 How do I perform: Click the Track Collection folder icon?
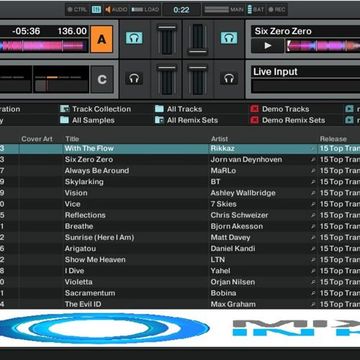point(64,109)
